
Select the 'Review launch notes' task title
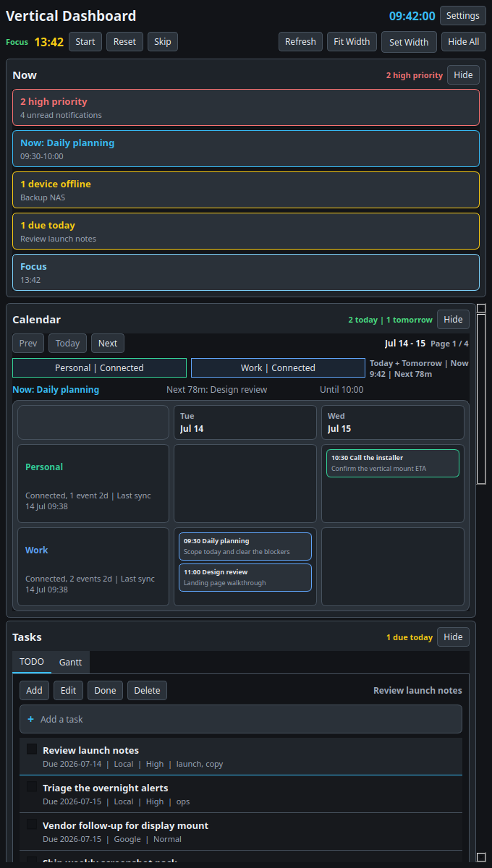coord(90,751)
